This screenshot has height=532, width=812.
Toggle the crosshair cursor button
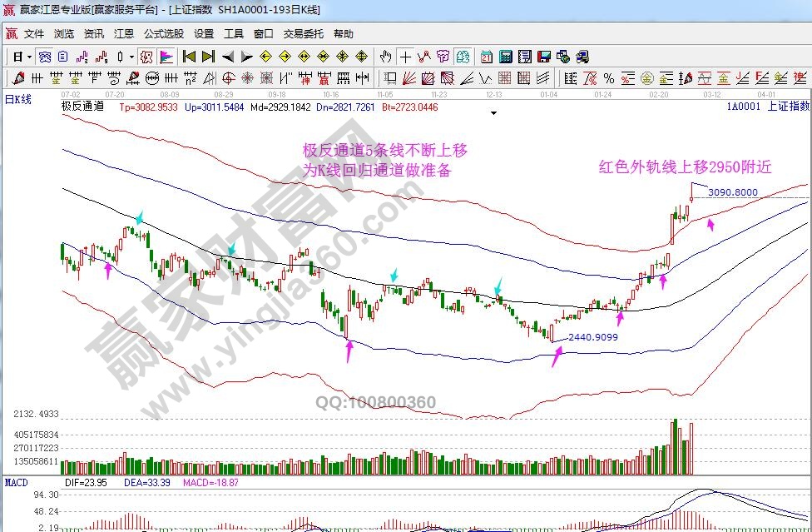click(404, 57)
